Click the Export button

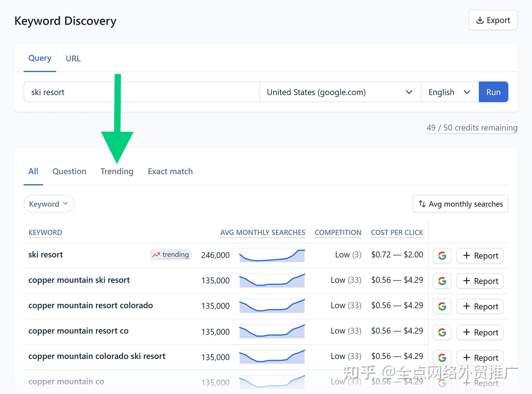point(493,20)
